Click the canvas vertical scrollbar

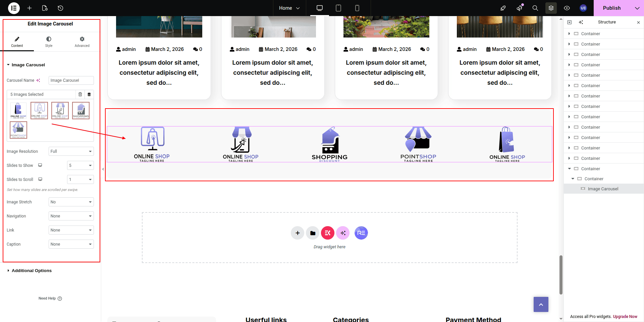click(561, 275)
